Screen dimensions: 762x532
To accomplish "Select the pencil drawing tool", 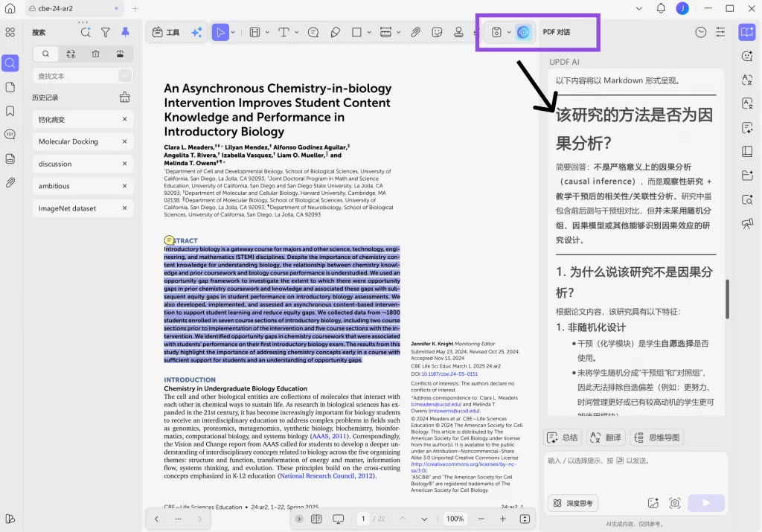I will click(336, 33).
